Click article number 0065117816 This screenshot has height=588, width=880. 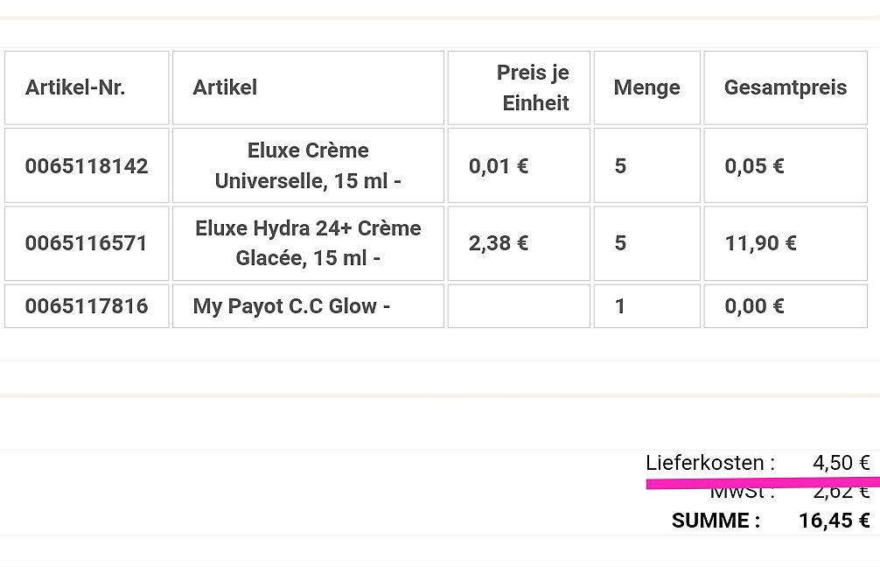(x=87, y=306)
